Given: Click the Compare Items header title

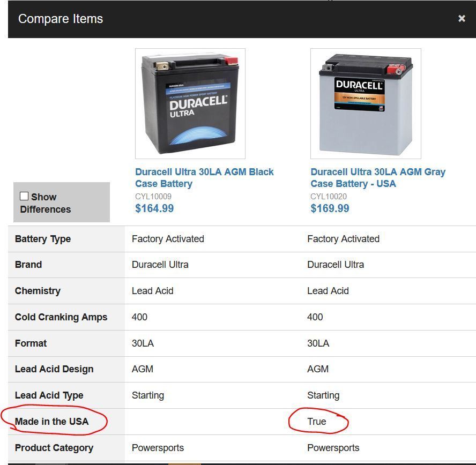Looking at the screenshot, I should pyautogui.click(x=61, y=19).
